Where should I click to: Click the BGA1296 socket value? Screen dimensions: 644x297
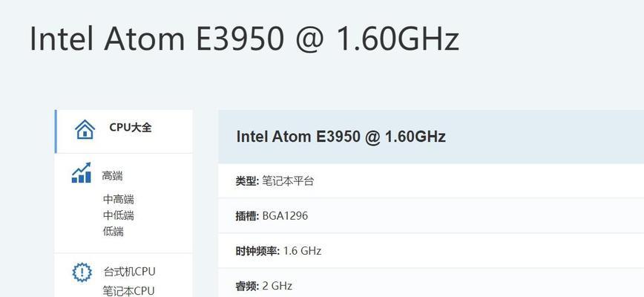(285, 215)
